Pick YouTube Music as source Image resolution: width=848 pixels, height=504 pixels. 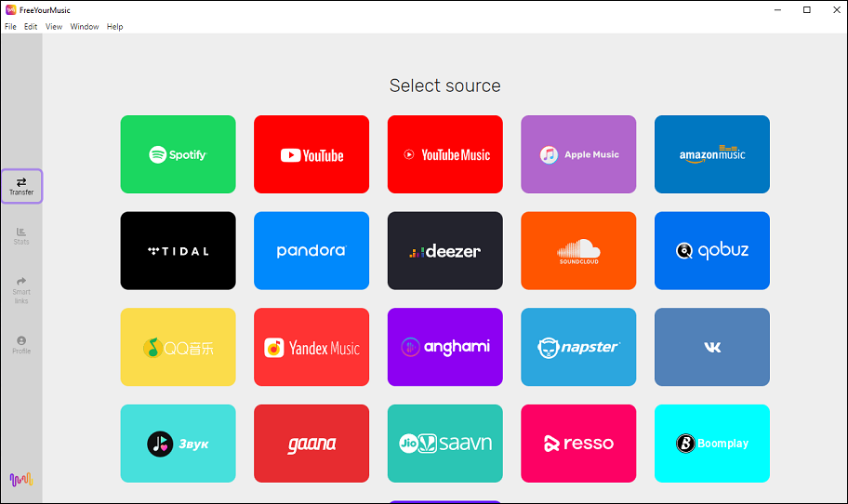[445, 154]
